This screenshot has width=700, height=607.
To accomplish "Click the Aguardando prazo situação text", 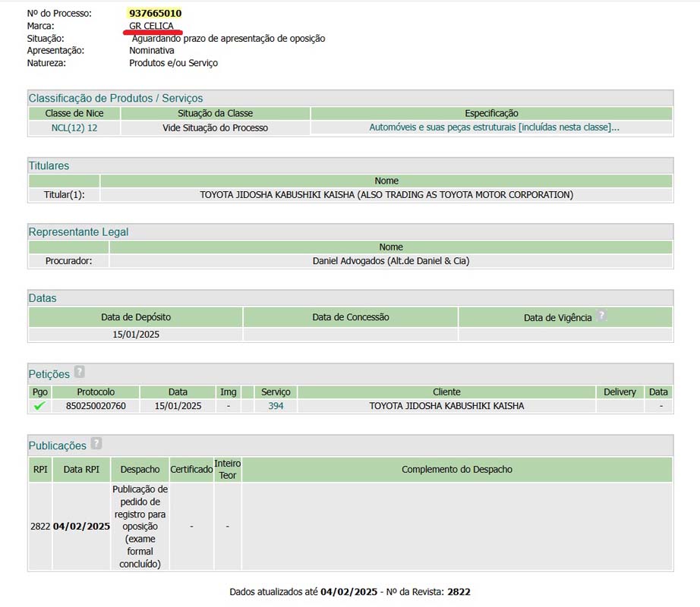I will coord(228,38).
